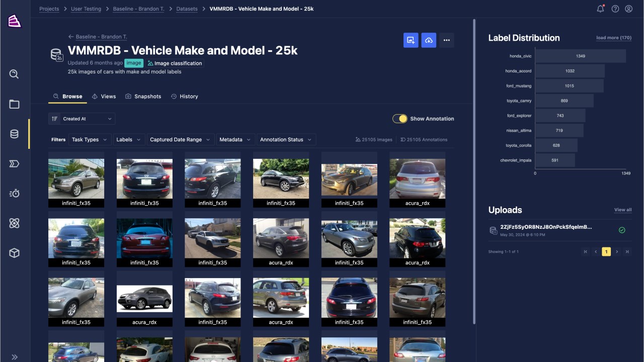
Task: Switch to the Browse tab
Action: pyautogui.click(x=67, y=97)
